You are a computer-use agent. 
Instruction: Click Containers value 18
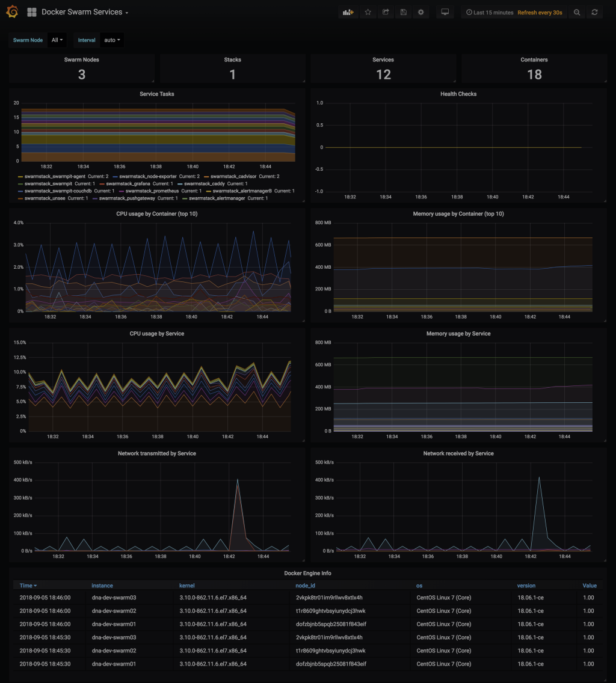[534, 75]
